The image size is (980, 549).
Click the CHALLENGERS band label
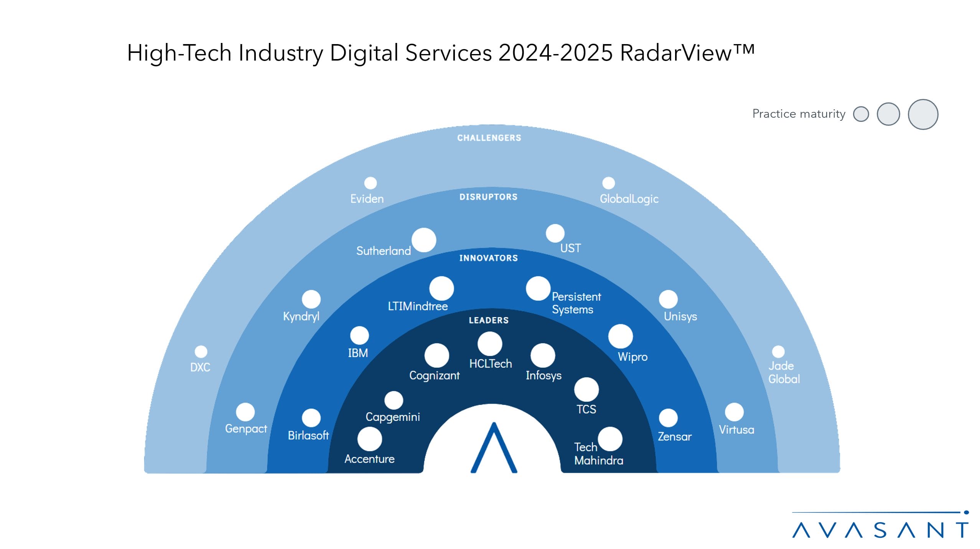point(489,138)
